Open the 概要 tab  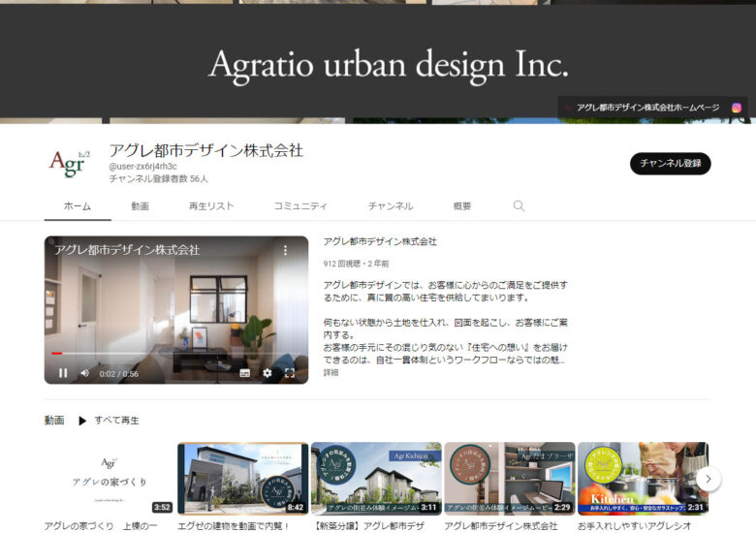pos(462,206)
